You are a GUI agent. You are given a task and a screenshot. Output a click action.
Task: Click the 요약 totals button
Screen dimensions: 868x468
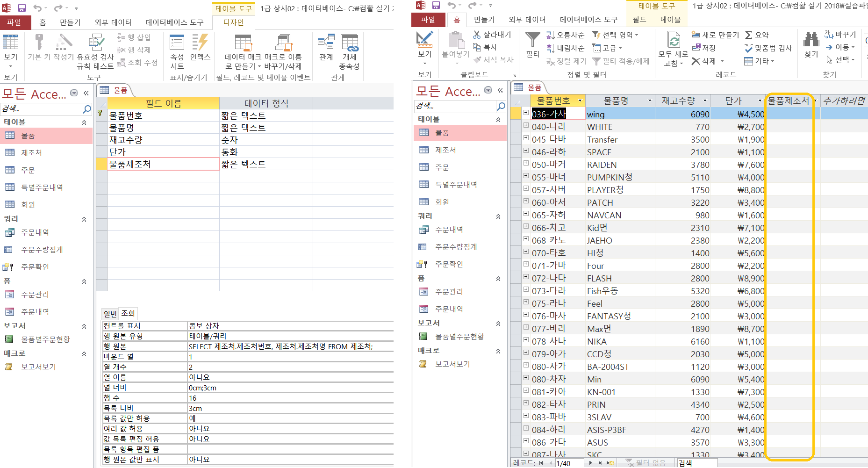(x=757, y=35)
